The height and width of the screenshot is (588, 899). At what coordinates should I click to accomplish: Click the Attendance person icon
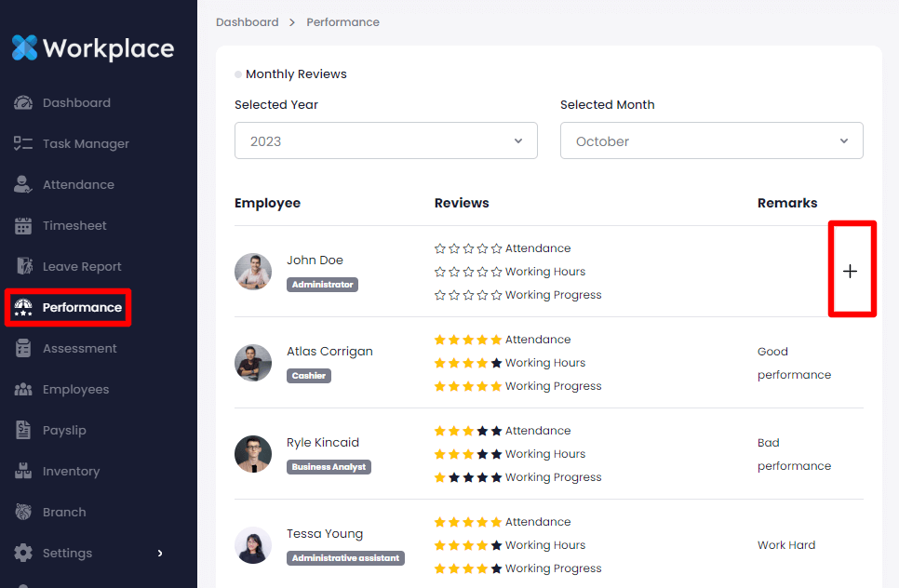[24, 185]
